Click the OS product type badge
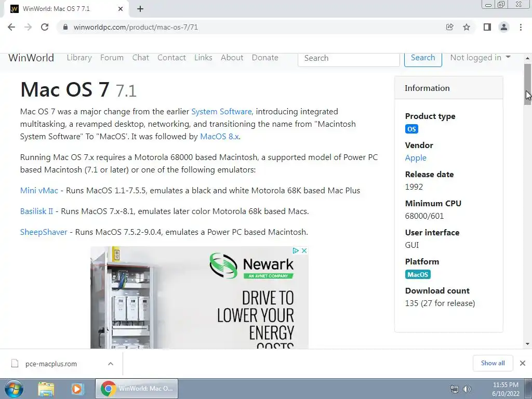The height and width of the screenshot is (399, 532). [x=411, y=129]
